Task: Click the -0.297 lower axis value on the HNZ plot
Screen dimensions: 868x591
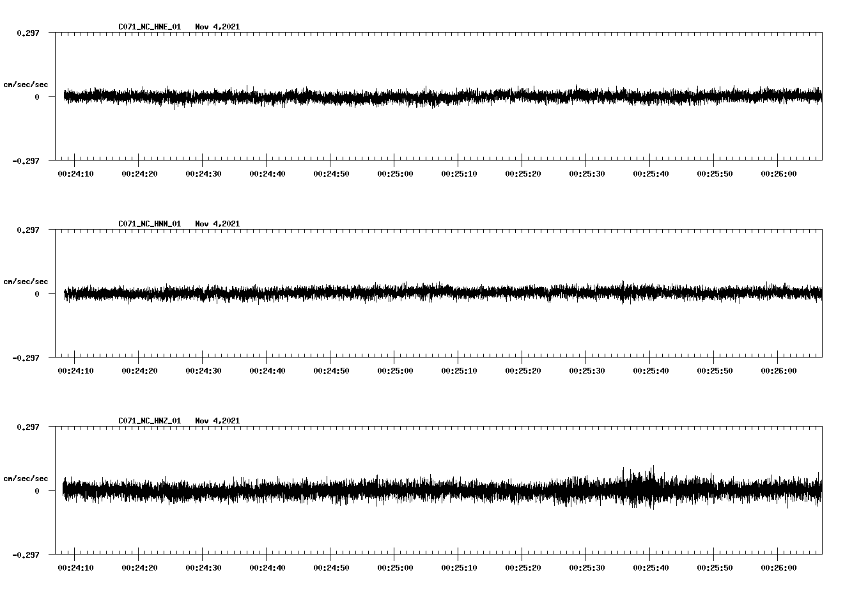Action: coord(26,555)
